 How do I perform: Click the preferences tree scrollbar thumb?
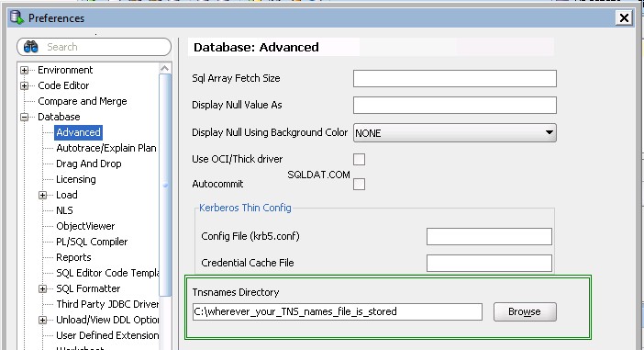tap(165, 185)
